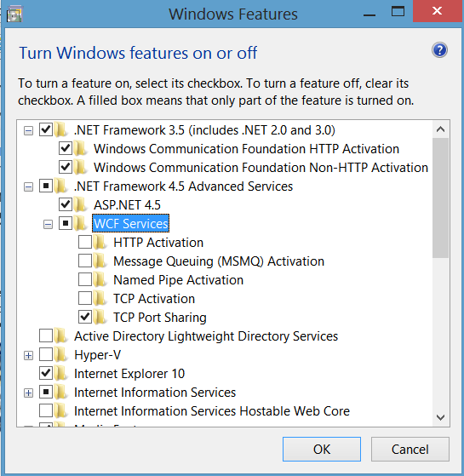464x476 pixels.
Task: Expand the Hyper-V tree node
Action: [x=29, y=355]
